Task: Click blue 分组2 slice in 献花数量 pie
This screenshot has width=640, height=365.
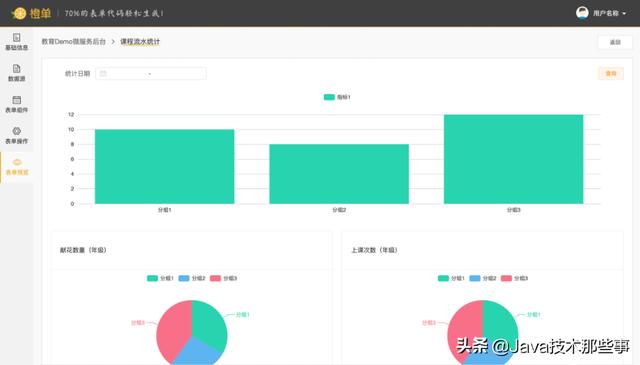Action: click(x=197, y=352)
